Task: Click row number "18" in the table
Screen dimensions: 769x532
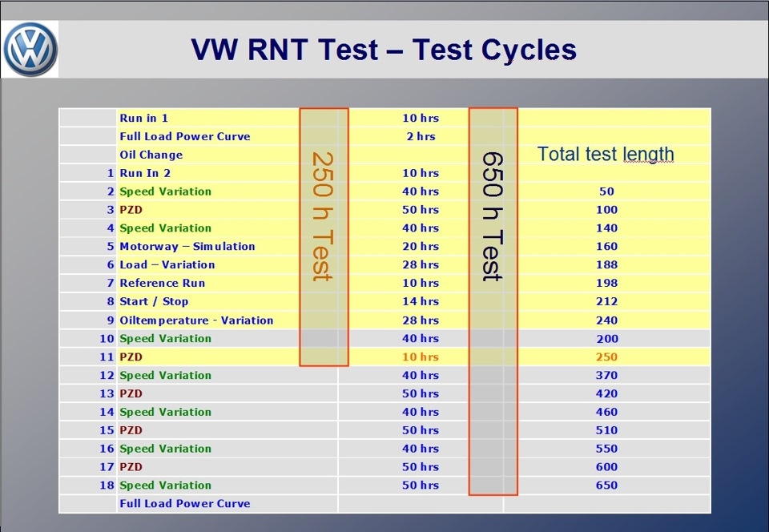Action: click(x=107, y=486)
